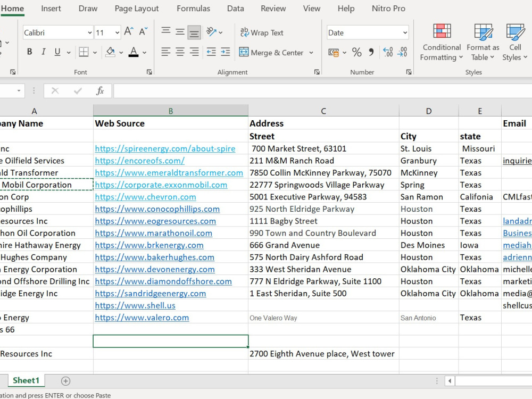The width and height of the screenshot is (532, 399).
Task: Open the Calibri font name dropdown
Action: click(x=89, y=32)
